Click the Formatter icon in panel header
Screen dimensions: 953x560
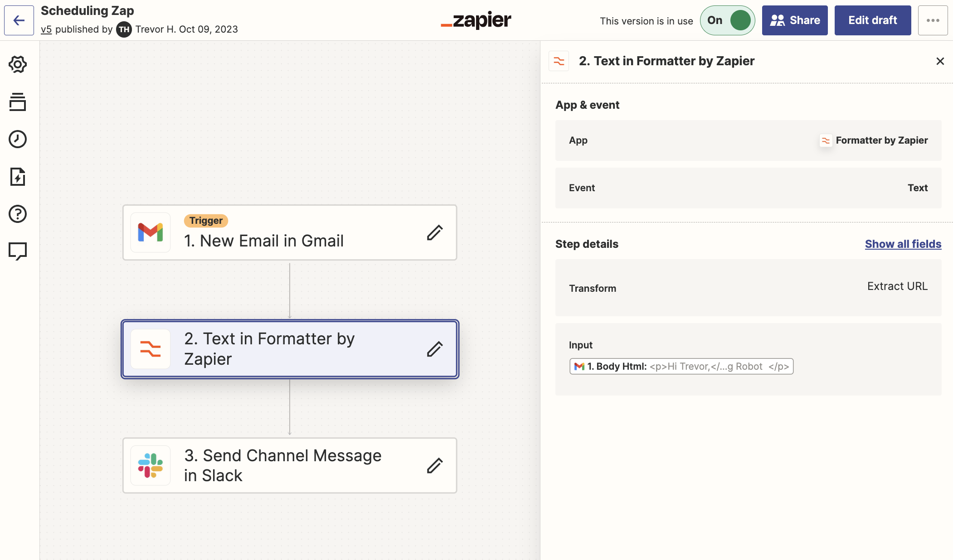coord(559,61)
